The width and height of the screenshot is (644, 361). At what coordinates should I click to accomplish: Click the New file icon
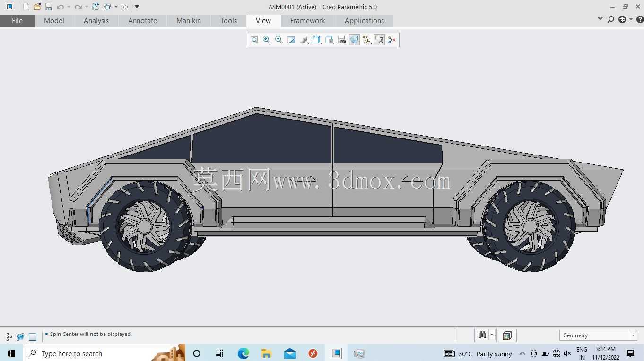26,7
